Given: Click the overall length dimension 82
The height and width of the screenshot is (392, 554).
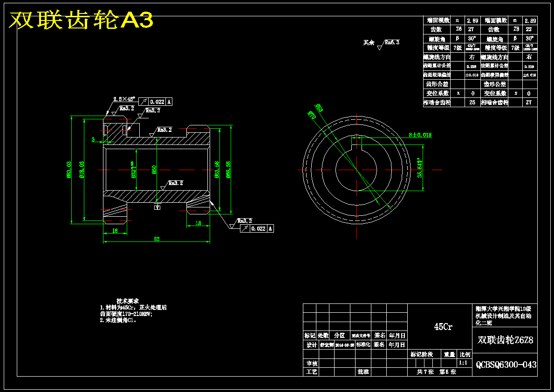Looking at the screenshot, I should [157, 239].
